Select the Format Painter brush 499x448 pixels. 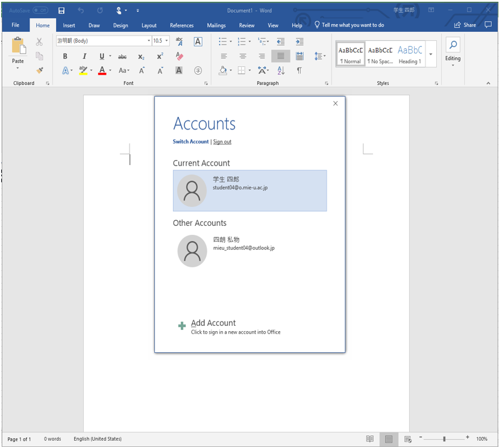click(x=40, y=70)
